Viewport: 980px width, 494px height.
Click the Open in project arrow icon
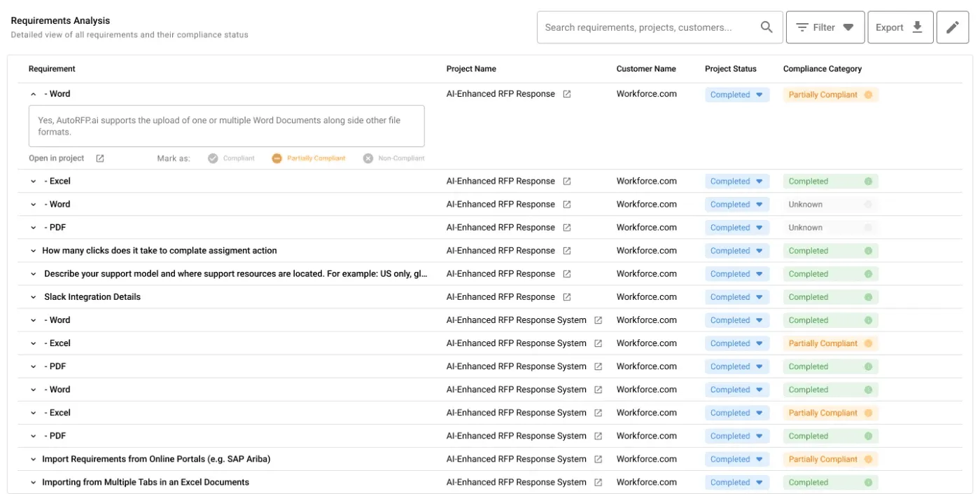coord(100,158)
